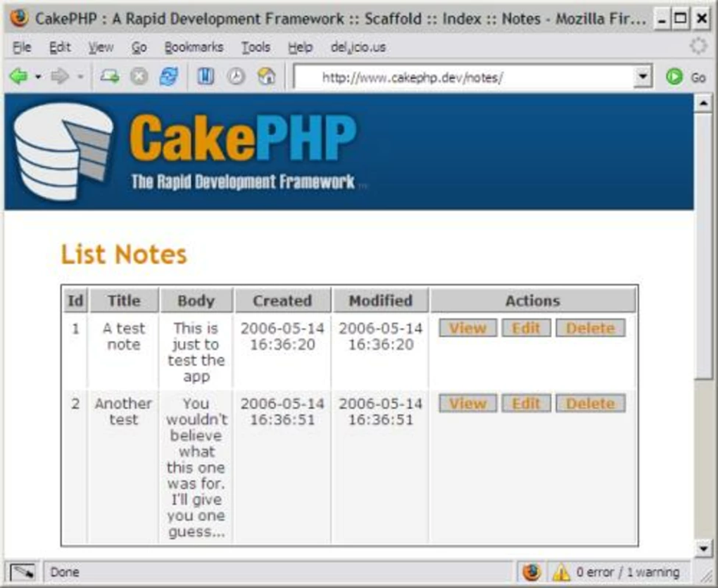
Task: Open History using the clock icon
Action: pyautogui.click(x=236, y=75)
